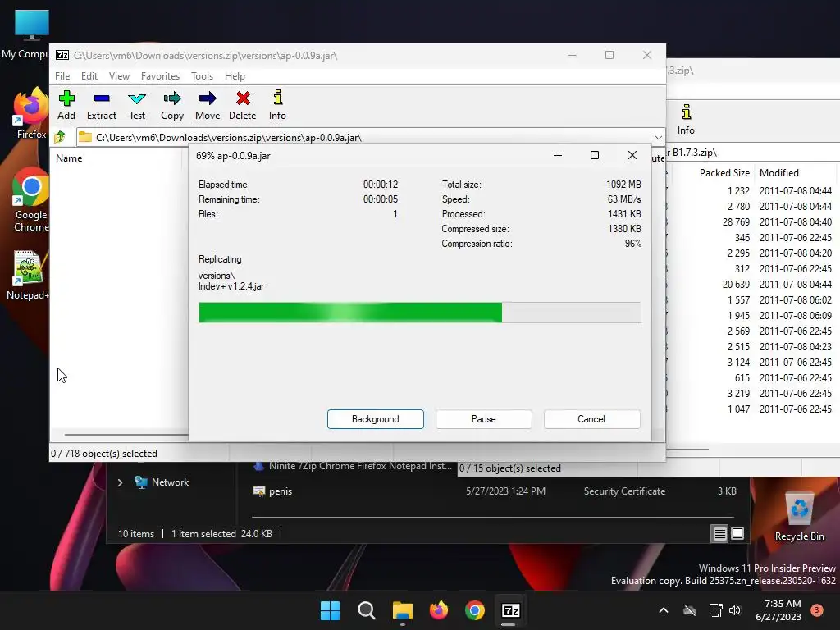Image resolution: width=840 pixels, height=630 pixels.
Task: Sort by Packed Size column header
Action: [x=724, y=173]
